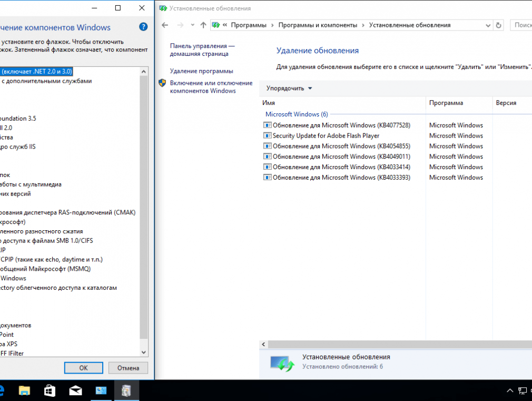
Task: Click text Обновление для Microsoft Windows (KB4077528)
Action: (341, 125)
